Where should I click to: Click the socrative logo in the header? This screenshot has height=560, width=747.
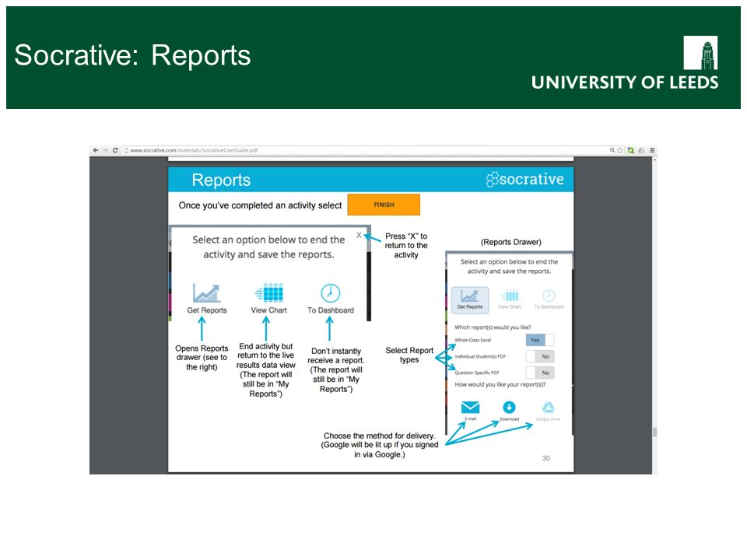coord(524,179)
